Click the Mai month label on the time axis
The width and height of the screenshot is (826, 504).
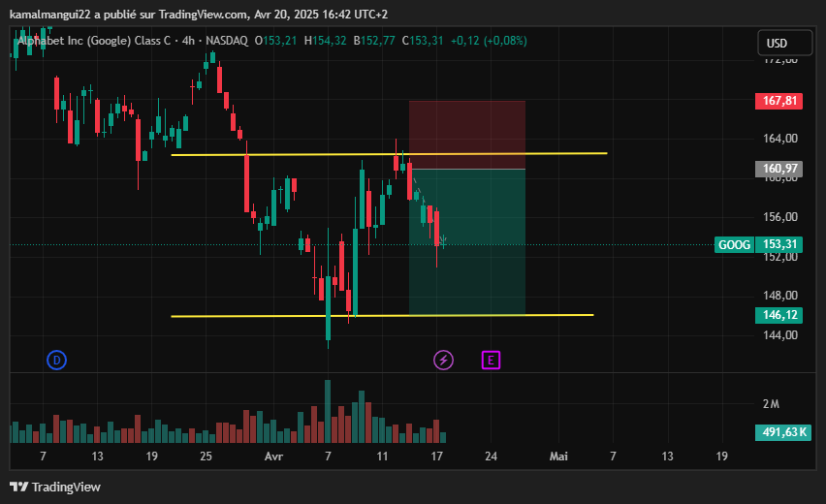tap(558, 457)
